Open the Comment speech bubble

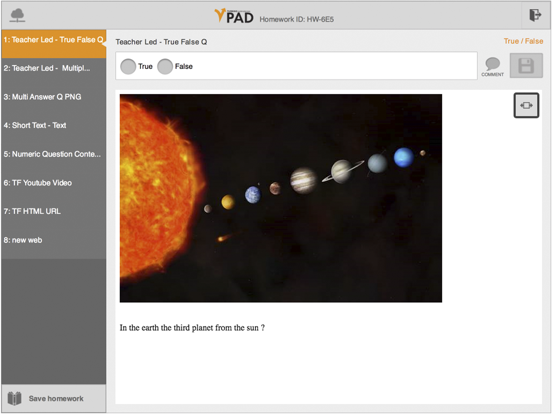coord(493,67)
